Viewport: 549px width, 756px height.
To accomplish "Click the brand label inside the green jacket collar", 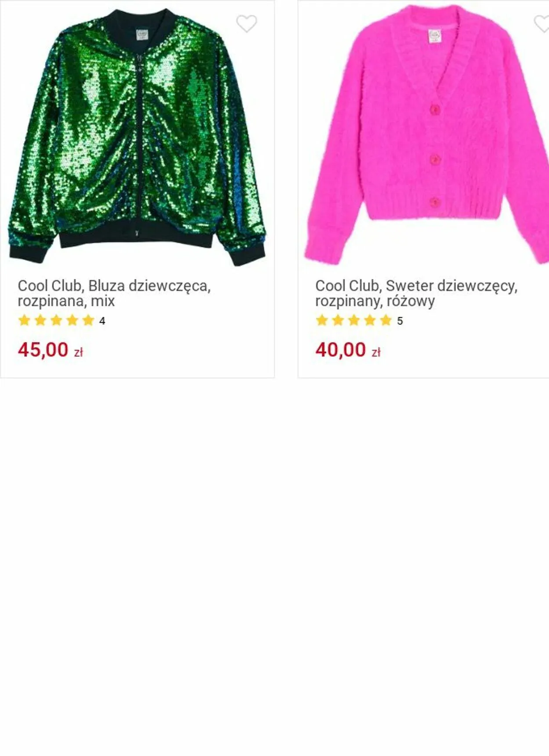I will click(142, 34).
